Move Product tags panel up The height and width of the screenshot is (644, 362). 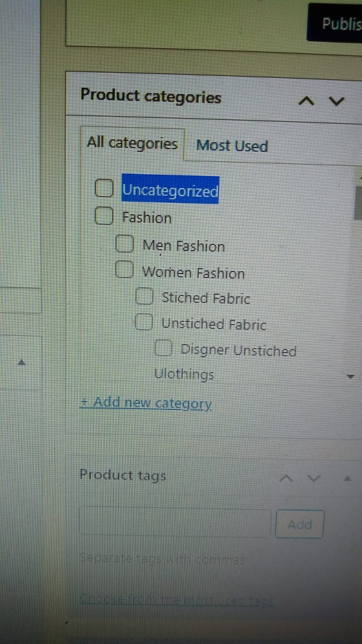tap(286, 477)
